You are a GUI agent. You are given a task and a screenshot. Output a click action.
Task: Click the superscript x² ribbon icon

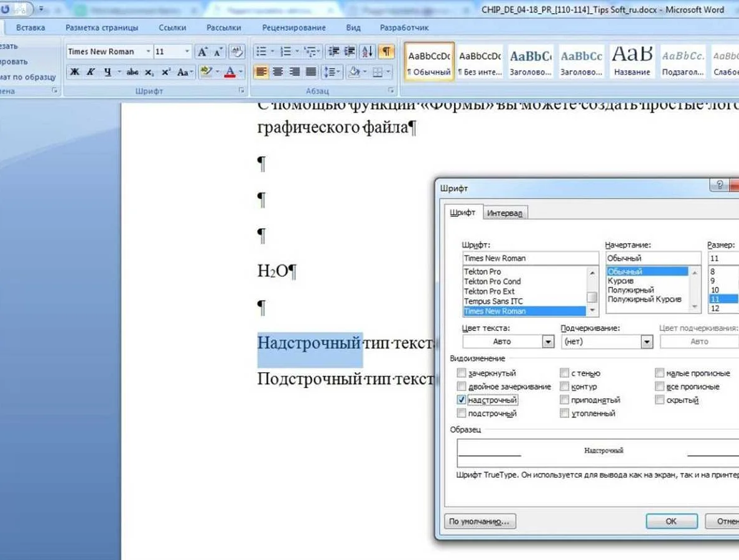166,72
